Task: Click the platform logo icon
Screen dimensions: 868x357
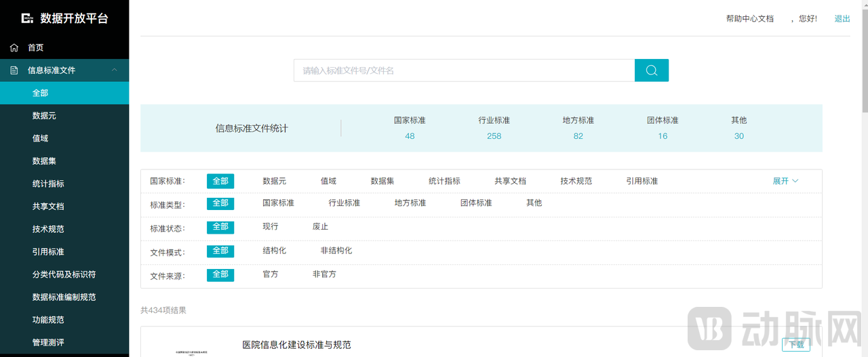Action: pyautogui.click(x=27, y=18)
